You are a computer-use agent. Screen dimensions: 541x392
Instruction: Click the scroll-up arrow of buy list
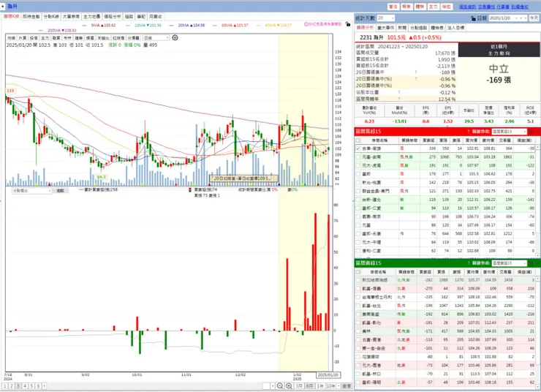[538, 148]
